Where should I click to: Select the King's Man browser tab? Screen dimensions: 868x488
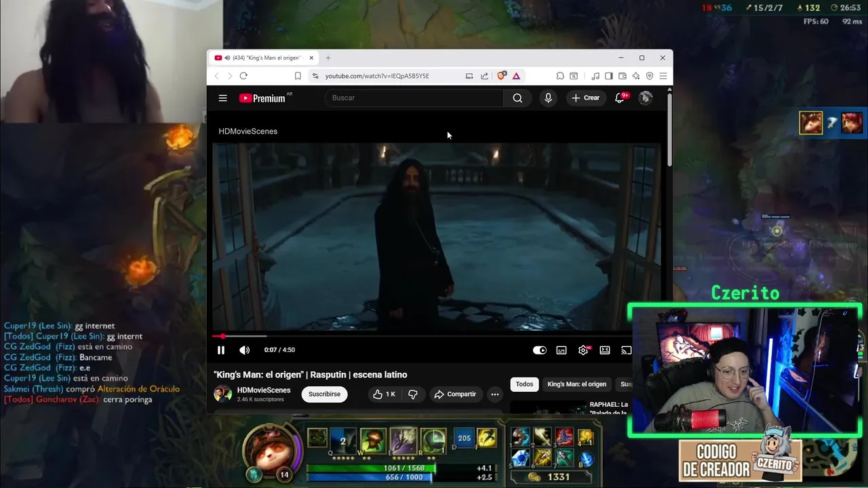tap(264, 58)
